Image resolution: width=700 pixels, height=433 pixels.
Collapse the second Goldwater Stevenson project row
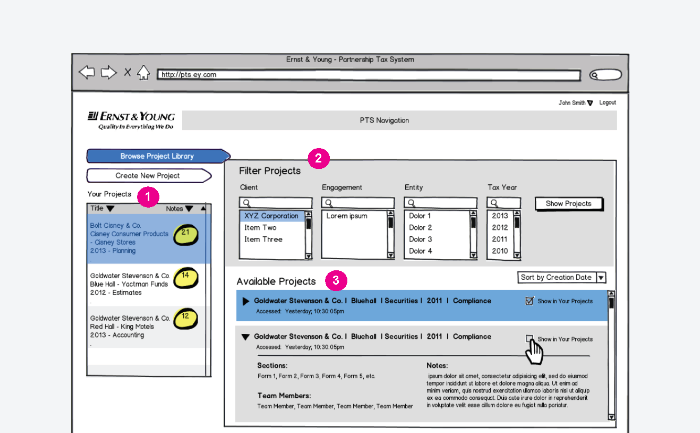coord(245,337)
